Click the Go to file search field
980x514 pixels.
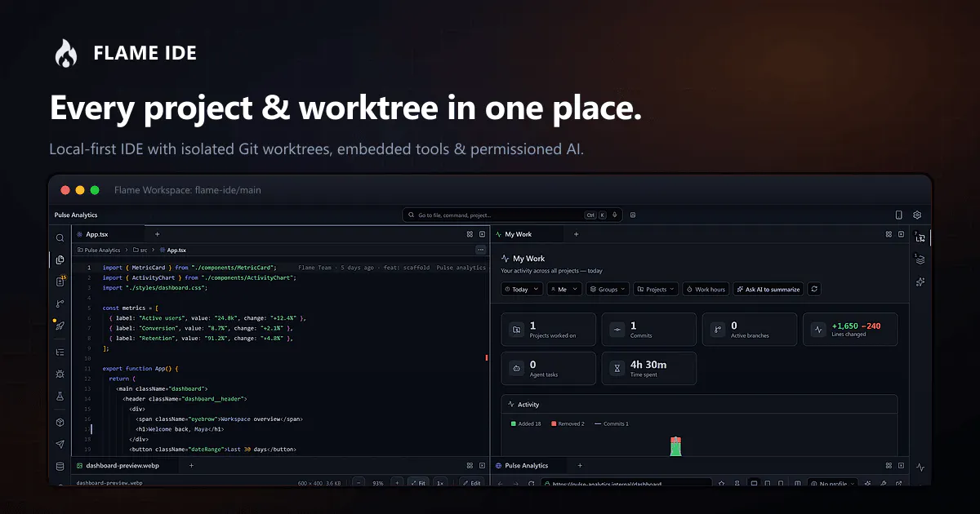[x=512, y=215]
